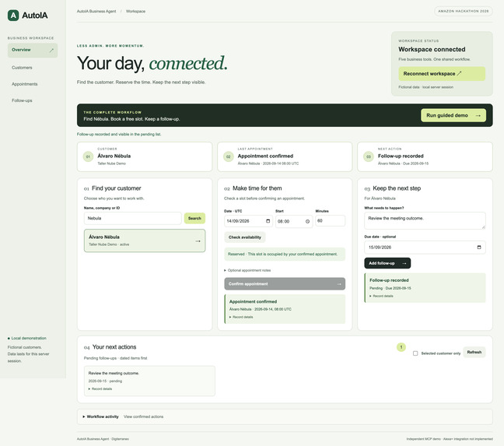Image resolution: width=504 pixels, height=446 pixels.
Task: Open the calendar icon in the Due date field
Action: pos(479,248)
